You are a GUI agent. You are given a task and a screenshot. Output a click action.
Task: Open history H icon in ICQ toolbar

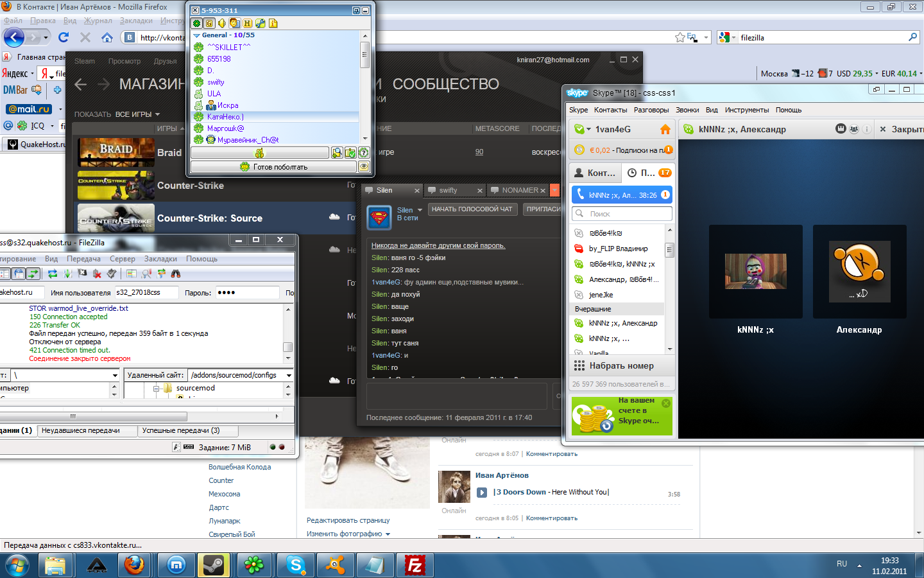click(248, 23)
